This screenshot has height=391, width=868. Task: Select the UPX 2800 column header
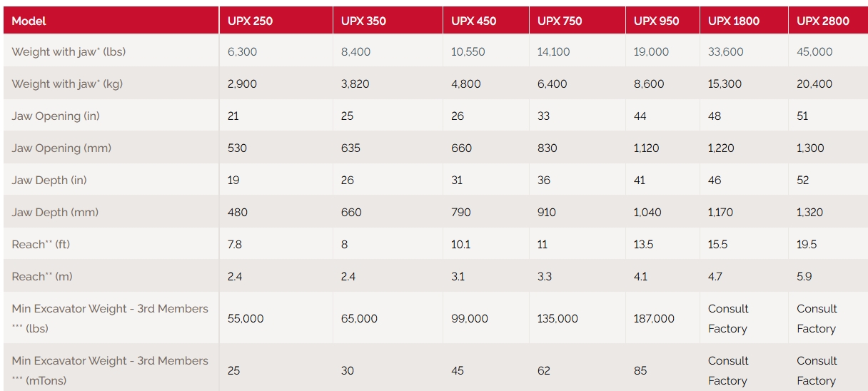tap(823, 21)
